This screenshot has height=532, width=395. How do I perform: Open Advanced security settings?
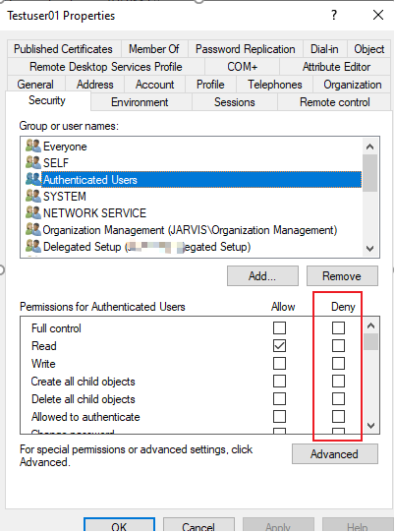click(x=335, y=454)
